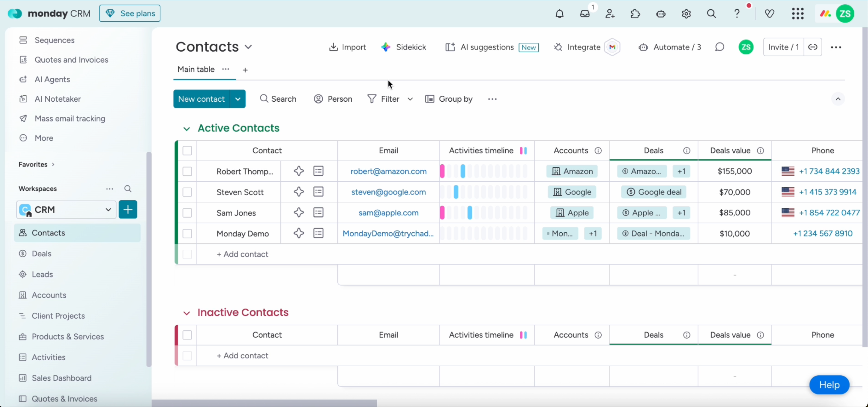
Task: Click Robert Thompson's activities timeline bar
Action: click(x=484, y=171)
